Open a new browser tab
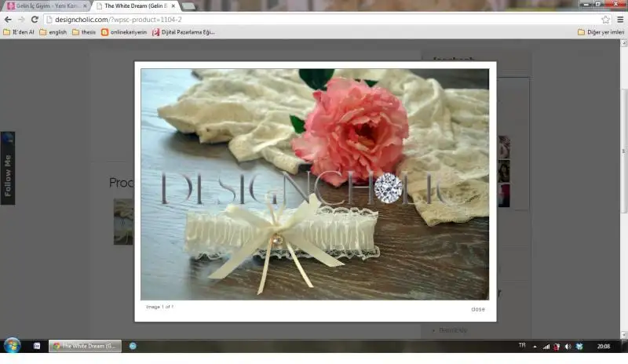Viewport: 628px width, 364px height. [188, 5]
